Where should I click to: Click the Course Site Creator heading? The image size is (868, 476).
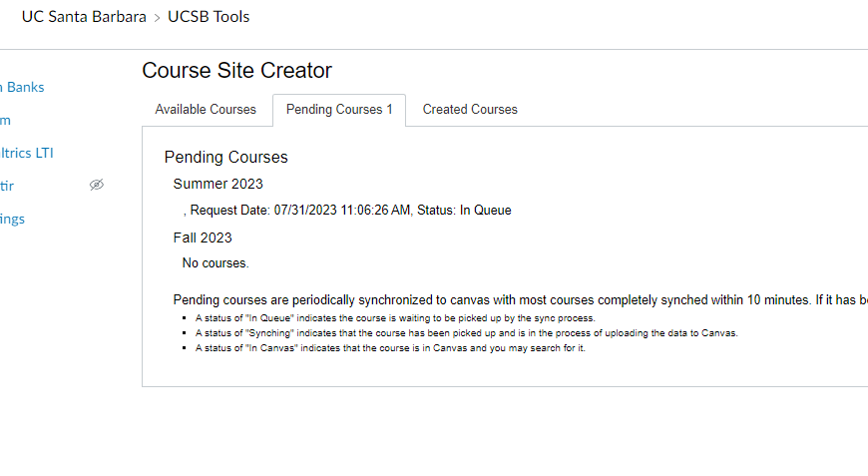236,70
